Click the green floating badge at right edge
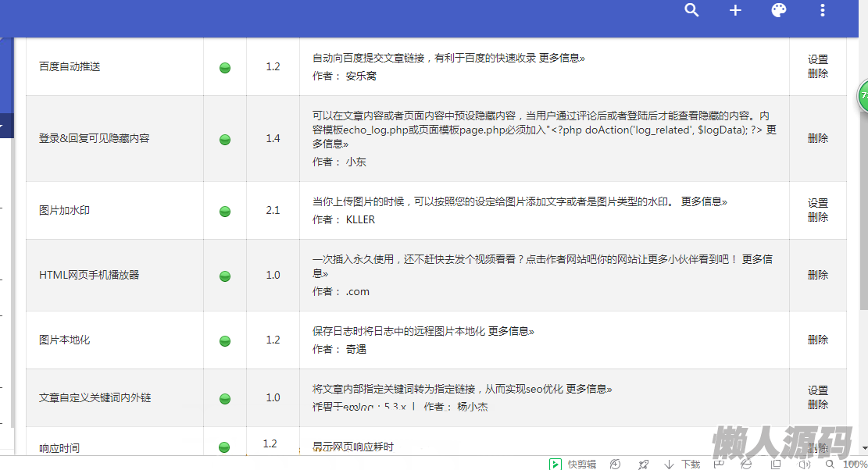The width and height of the screenshot is (868, 470). (x=863, y=96)
